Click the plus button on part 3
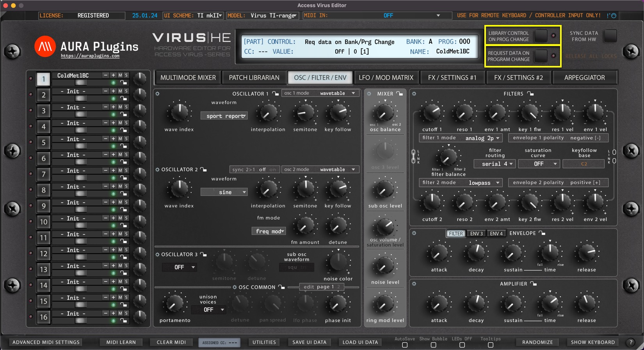The height and width of the screenshot is (350, 644). tap(113, 107)
